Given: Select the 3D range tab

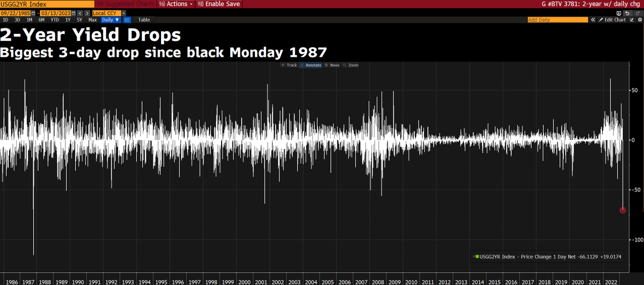Looking at the screenshot, I should (x=17, y=20).
